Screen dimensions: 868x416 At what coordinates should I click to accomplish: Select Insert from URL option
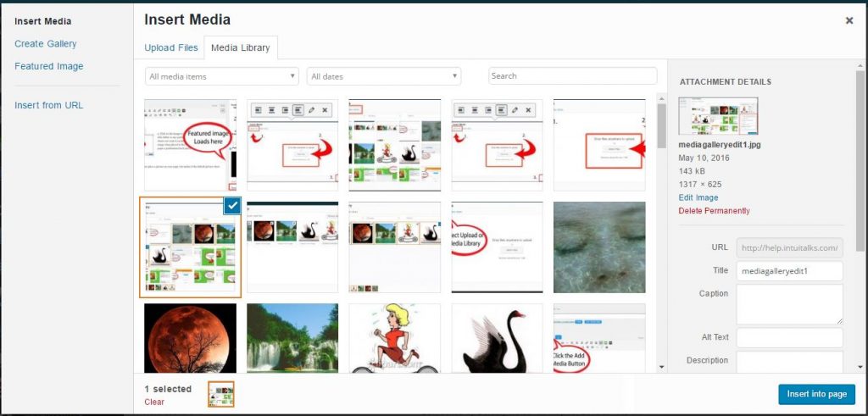(x=48, y=105)
